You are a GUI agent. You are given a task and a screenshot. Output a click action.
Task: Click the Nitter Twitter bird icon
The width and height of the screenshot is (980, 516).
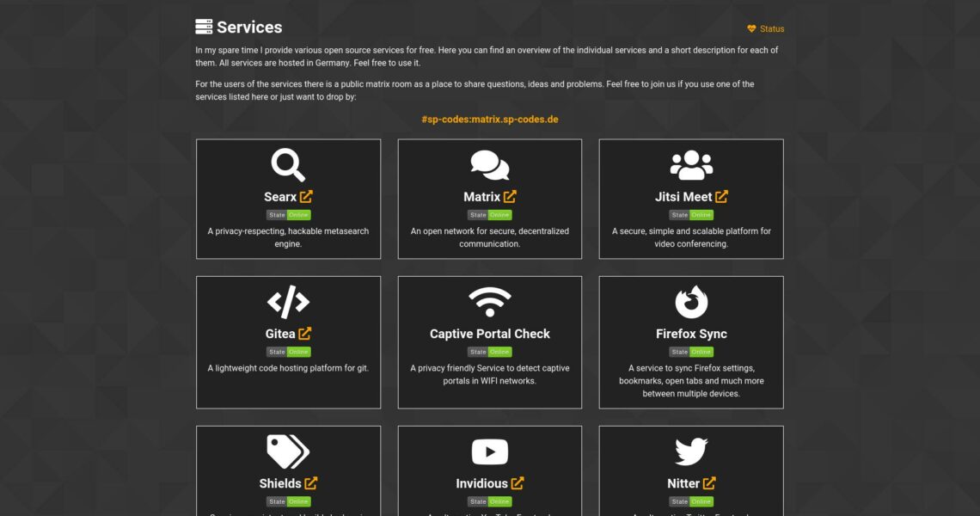(x=691, y=451)
